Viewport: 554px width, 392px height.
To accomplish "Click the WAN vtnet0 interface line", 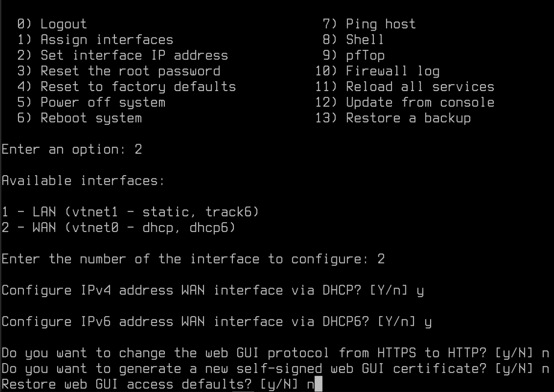I will click(118, 228).
